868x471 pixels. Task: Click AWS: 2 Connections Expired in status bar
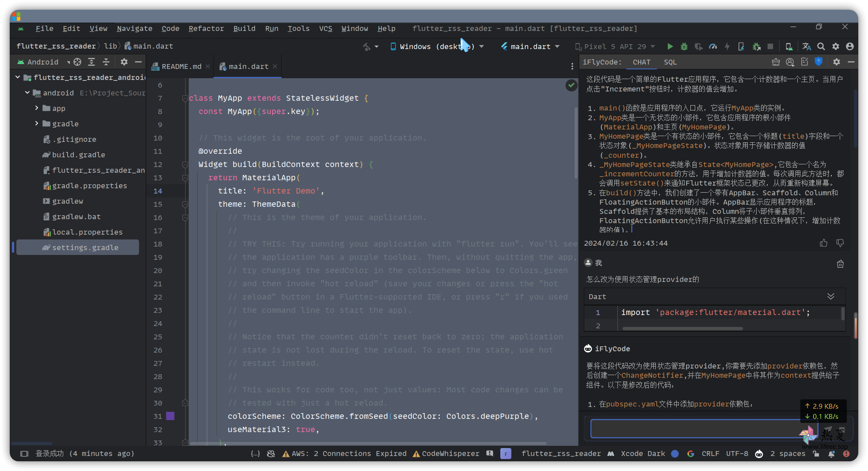[x=344, y=453]
